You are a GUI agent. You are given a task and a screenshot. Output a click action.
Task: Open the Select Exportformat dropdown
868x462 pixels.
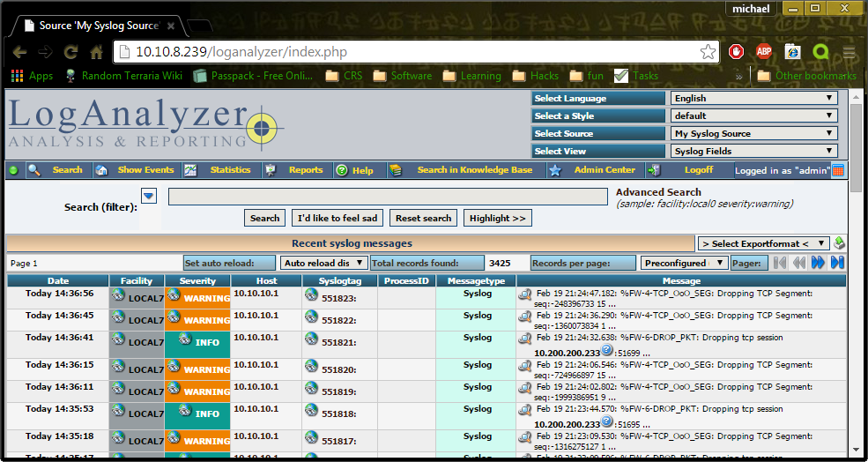tap(763, 243)
